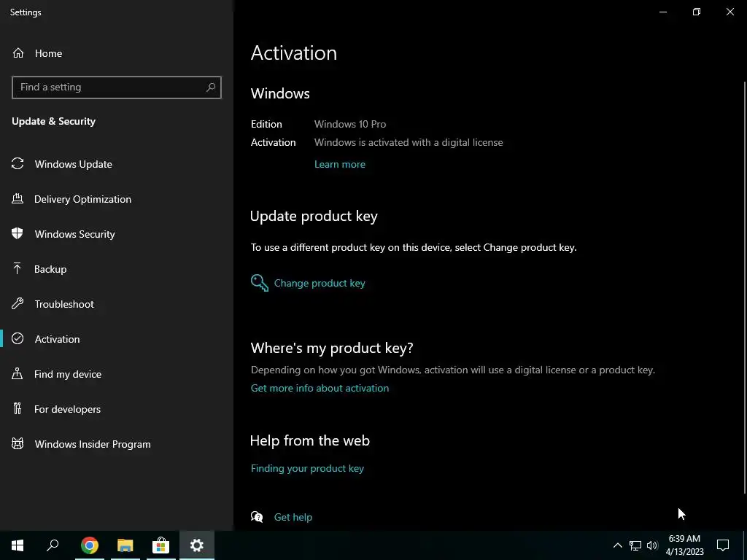
Task: Click the Delivery Optimization icon
Action: click(x=18, y=198)
